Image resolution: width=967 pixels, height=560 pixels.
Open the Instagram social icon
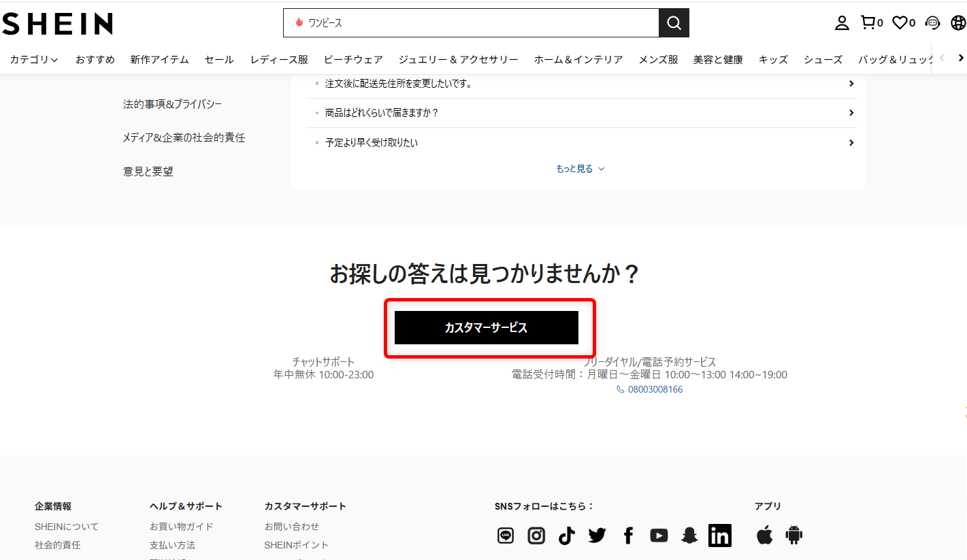(536, 536)
